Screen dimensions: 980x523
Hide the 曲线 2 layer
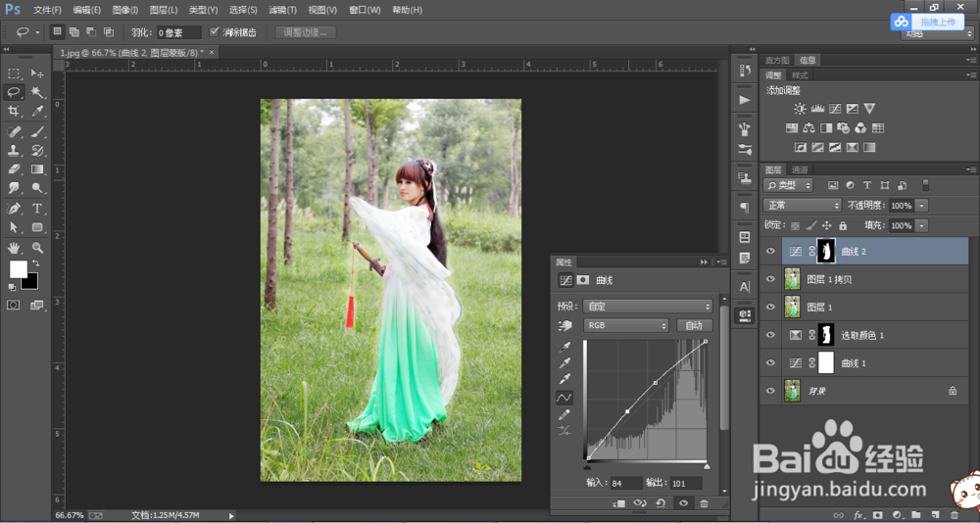click(770, 251)
